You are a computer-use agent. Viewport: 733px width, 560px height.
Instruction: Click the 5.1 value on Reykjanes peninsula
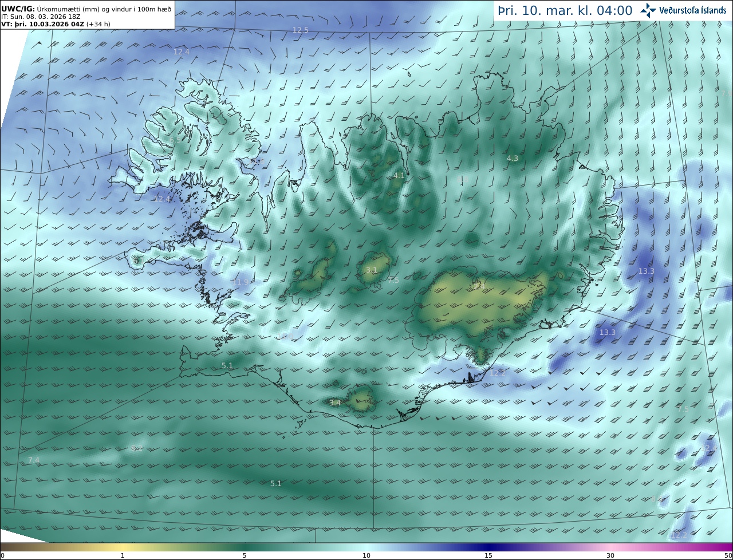coord(227,365)
